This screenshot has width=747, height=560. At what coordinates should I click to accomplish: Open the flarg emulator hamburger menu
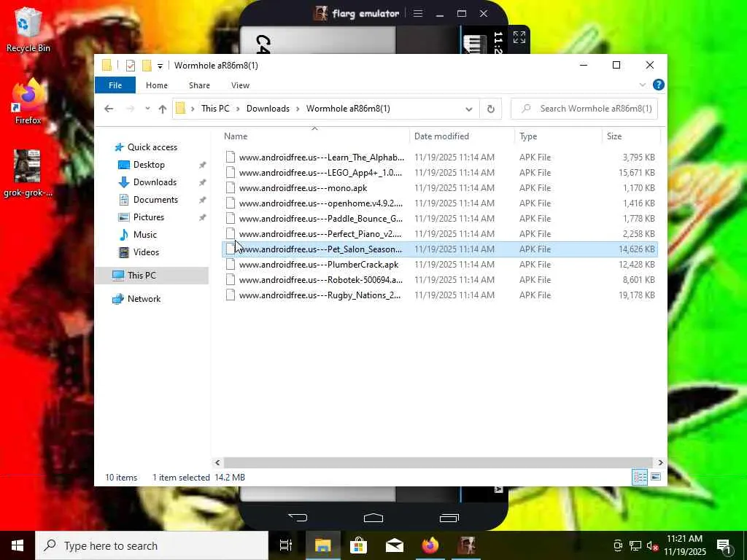(x=418, y=13)
